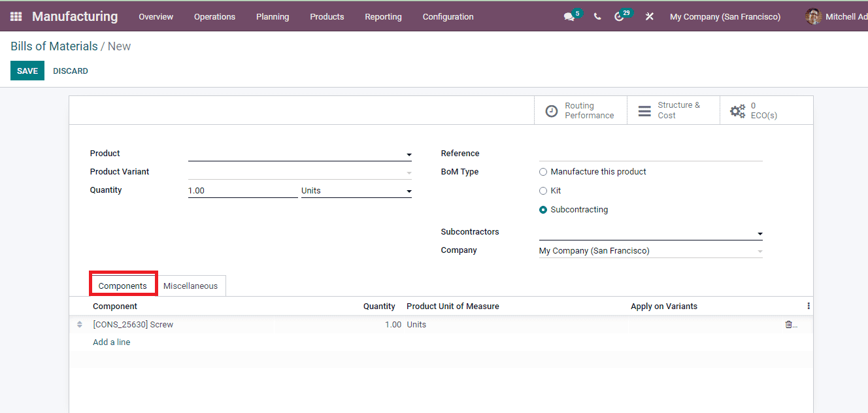Open the Product dropdown
Screen dimensions: 868x413
click(x=409, y=155)
